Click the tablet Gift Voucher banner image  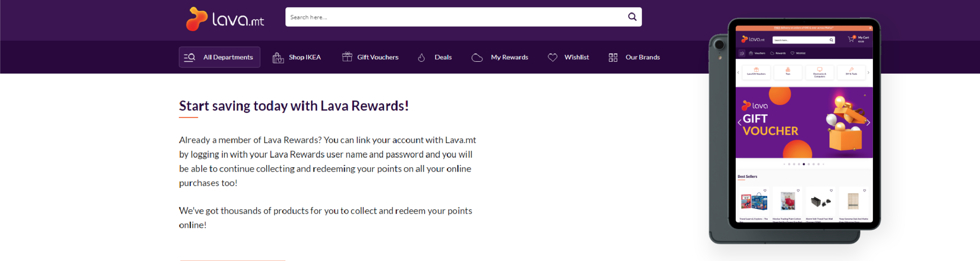tap(804, 122)
